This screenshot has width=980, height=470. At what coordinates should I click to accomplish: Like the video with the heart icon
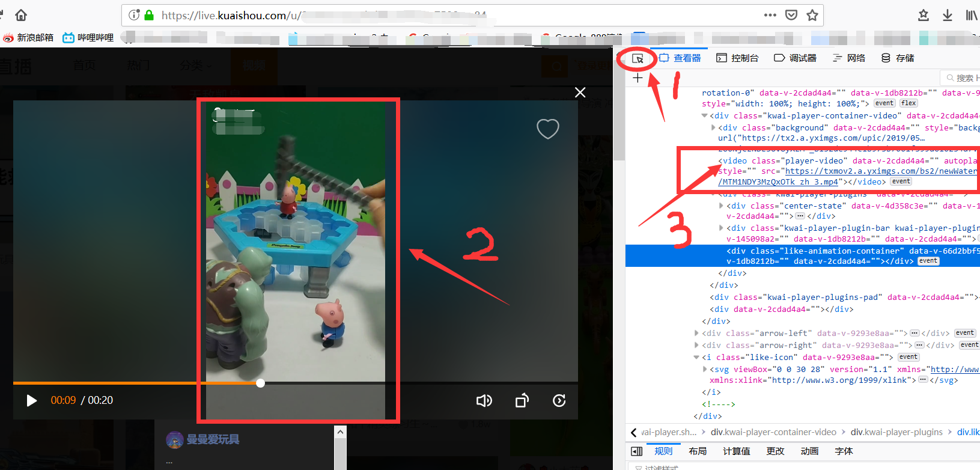coord(547,129)
